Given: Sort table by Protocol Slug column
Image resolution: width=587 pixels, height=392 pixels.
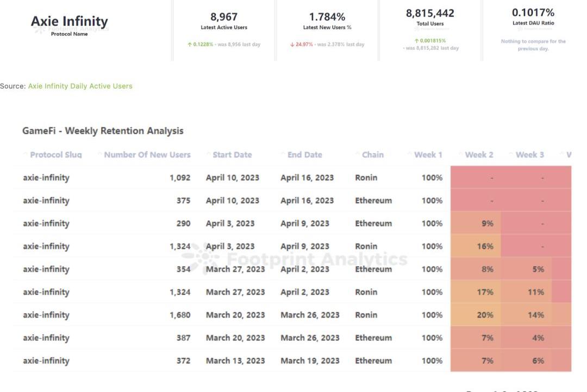Looking at the screenshot, I should (x=55, y=155).
